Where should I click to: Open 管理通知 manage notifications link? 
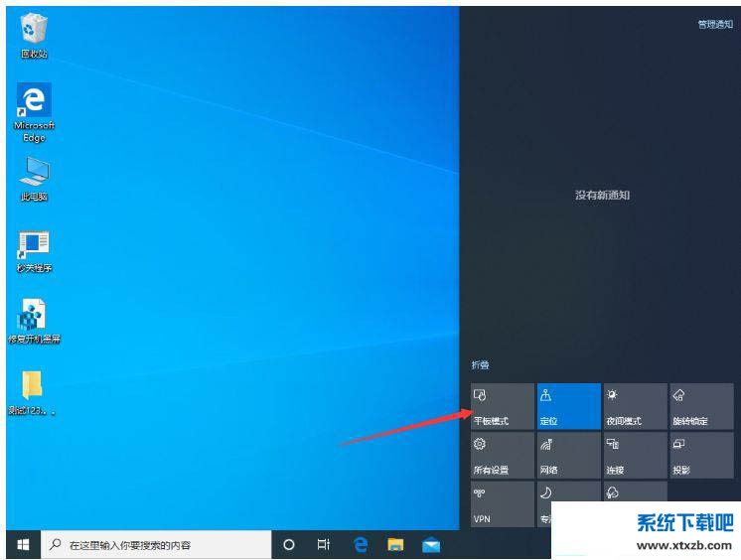714,24
